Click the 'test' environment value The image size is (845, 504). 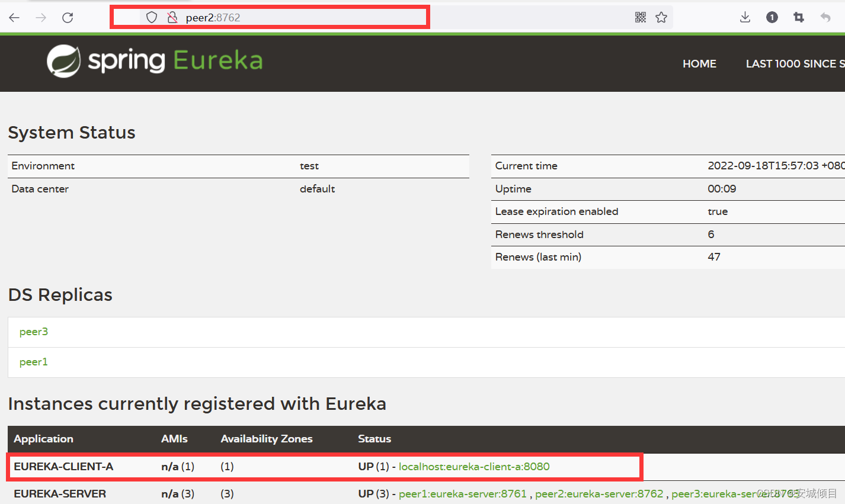pyautogui.click(x=309, y=166)
